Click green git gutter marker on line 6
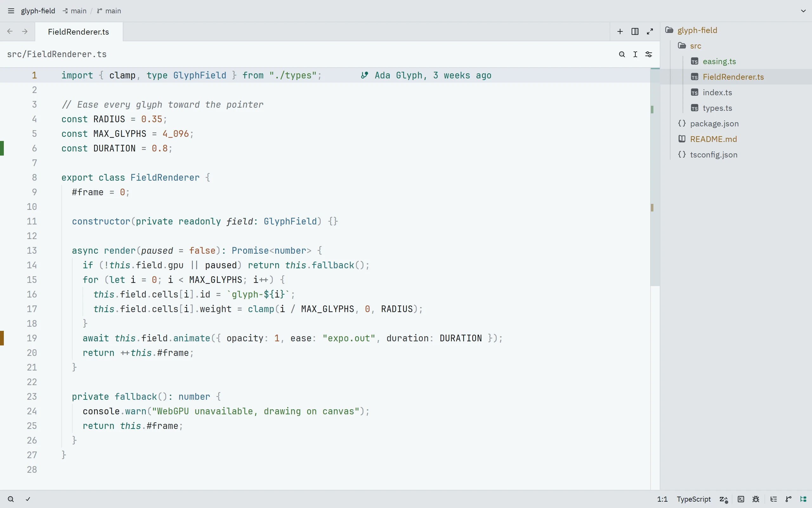Viewport: 812px width, 508px height. (2, 148)
